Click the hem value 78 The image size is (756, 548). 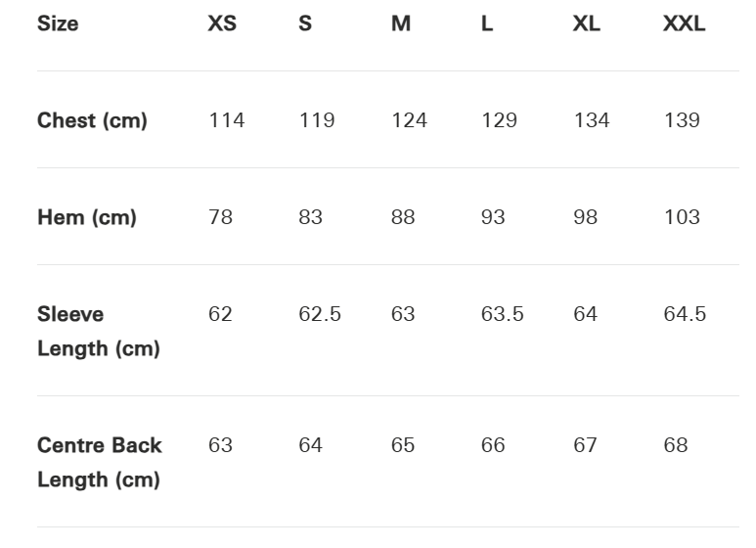pyautogui.click(x=221, y=217)
